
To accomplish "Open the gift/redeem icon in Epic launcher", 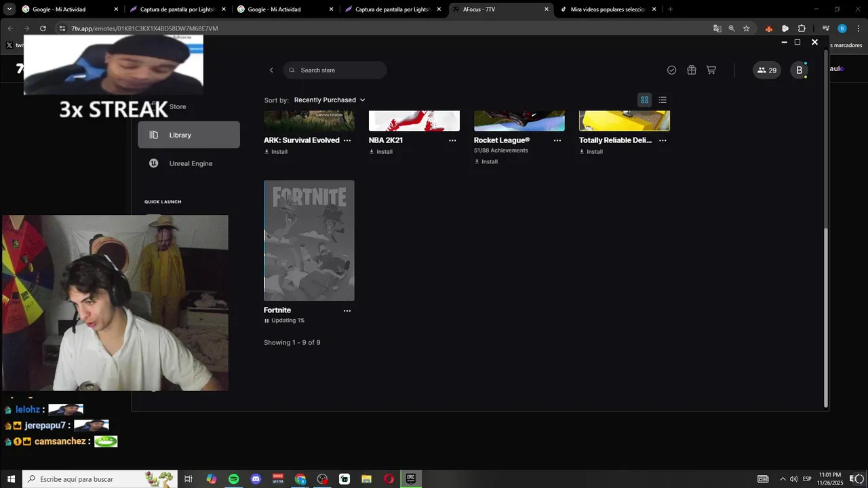I will pyautogui.click(x=692, y=70).
